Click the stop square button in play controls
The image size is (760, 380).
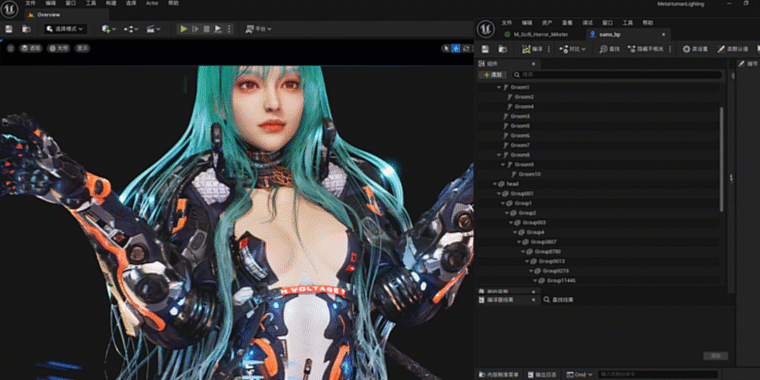(x=207, y=29)
